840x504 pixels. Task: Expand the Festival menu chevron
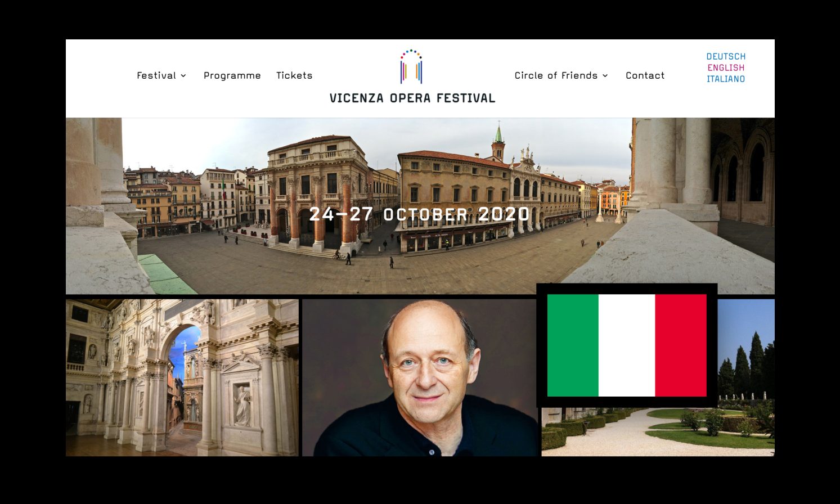click(x=183, y=76)
